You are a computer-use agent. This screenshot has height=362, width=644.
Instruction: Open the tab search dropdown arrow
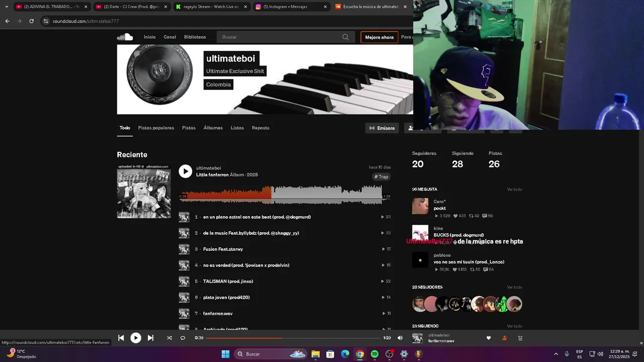[x=6, y=7]
